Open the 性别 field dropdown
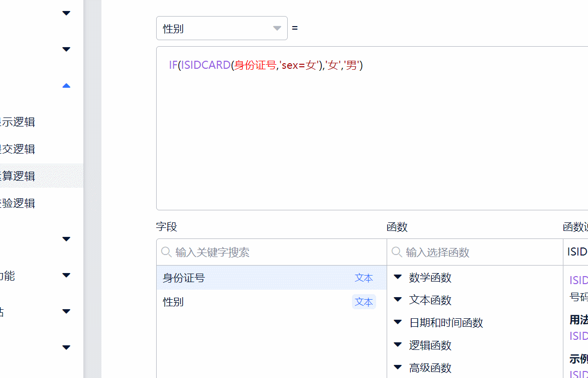 [x=221, y=29]
